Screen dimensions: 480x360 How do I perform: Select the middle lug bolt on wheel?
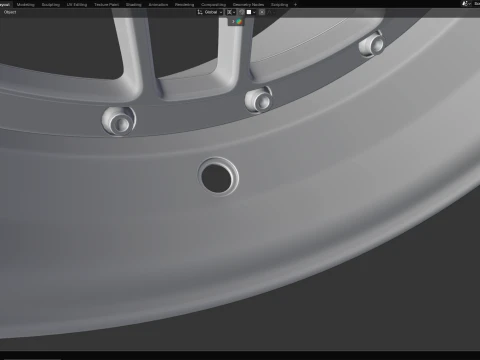pyautogui.click(x=259, y=100)
